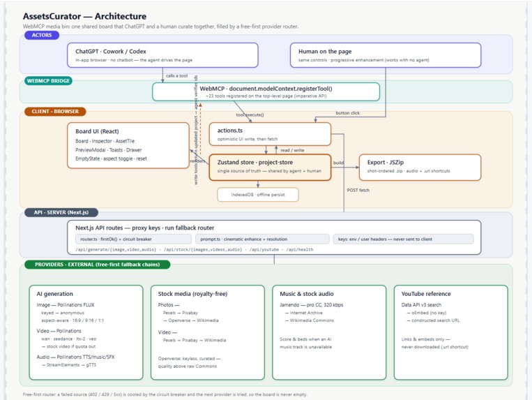Click "Pexels → Pixabay → Wikimedia" video line
This screenshot has width=532, height=400.
[x=194, y=340]
